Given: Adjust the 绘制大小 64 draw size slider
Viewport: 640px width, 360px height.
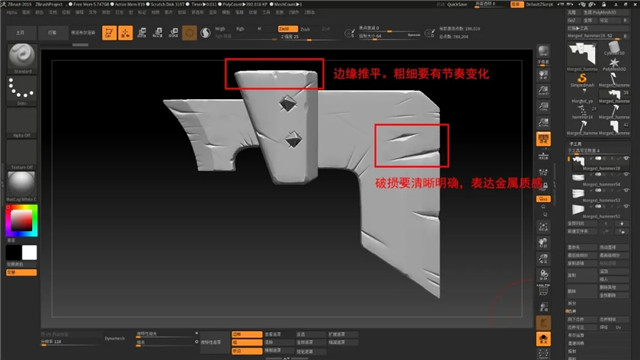Looking at the screenshot, I should coord(389,36).
